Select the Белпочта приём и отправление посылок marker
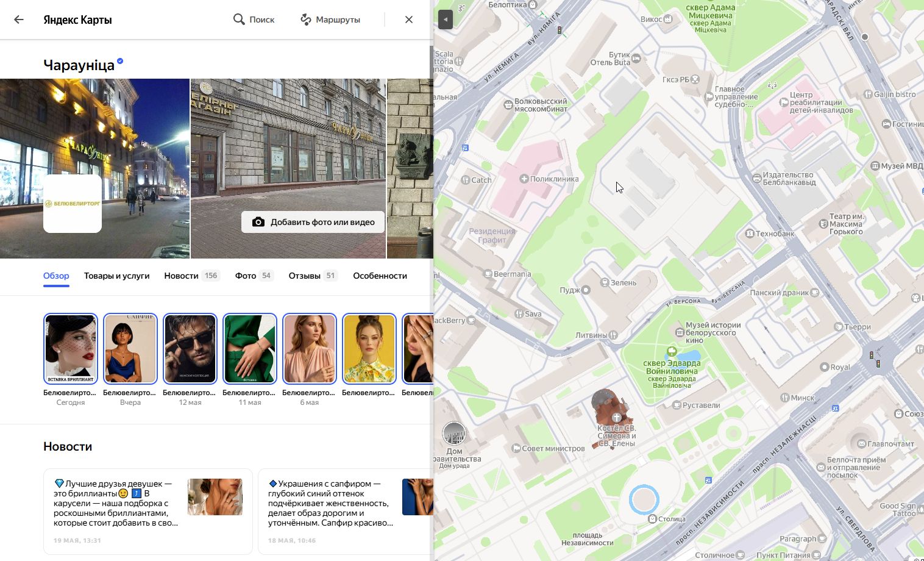 click(821, 467)
